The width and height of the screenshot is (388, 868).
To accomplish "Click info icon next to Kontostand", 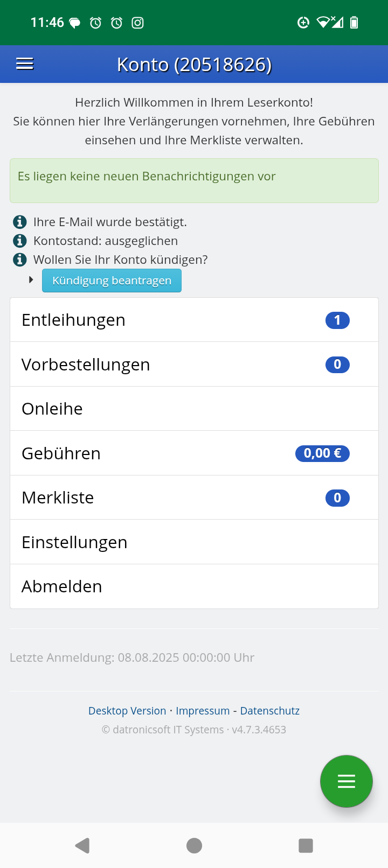I will (20, 241).
